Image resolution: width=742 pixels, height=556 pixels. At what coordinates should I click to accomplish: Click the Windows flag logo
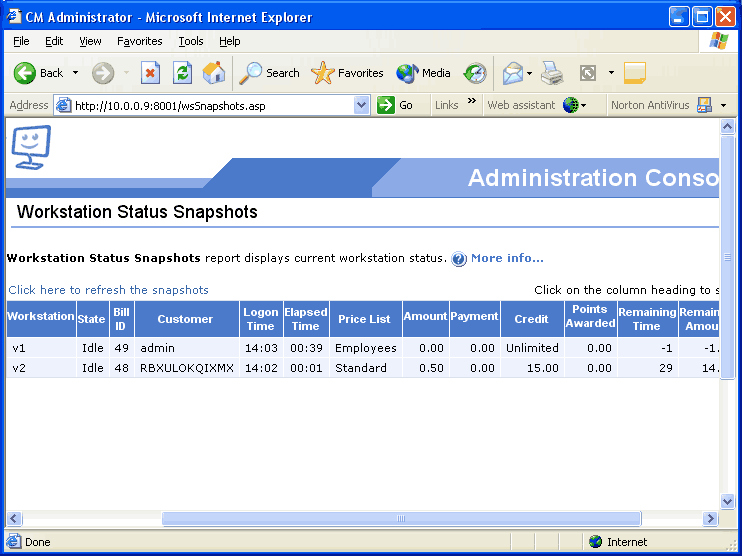click(x=719, y=41)
